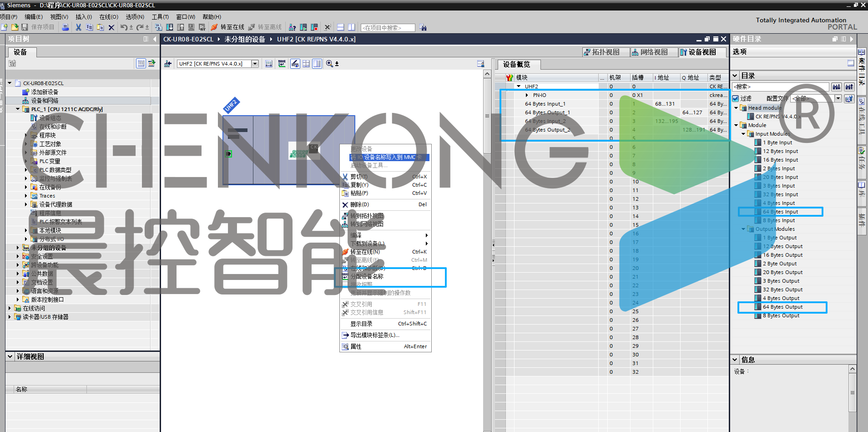Click the cut scissors toolbar icon
This screenshot has height=432, width=868.
coord(78,27)
